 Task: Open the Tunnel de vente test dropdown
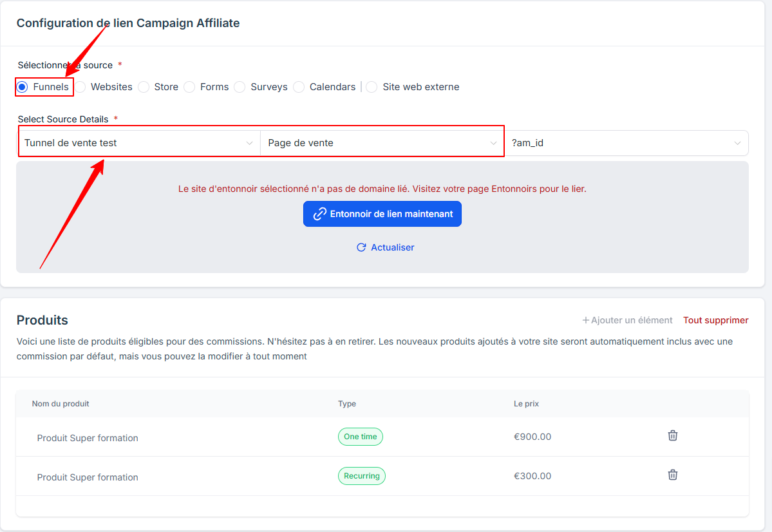point(139,143)
